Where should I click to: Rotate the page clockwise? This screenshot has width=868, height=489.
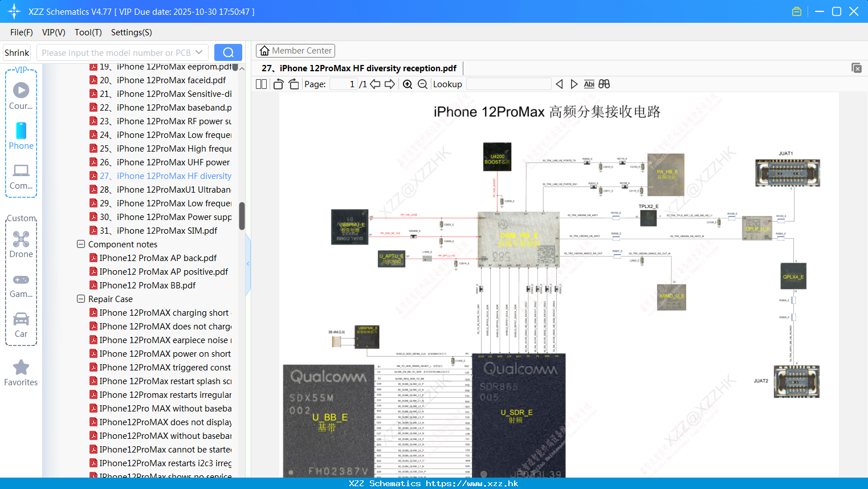[x=294, y=84]
